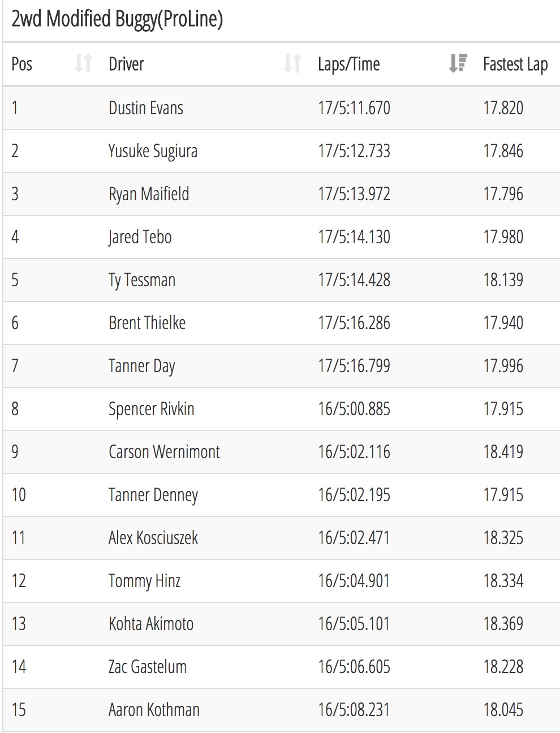
Task: Select Aaron Kothman driver row
Action: tap(282, 710)
